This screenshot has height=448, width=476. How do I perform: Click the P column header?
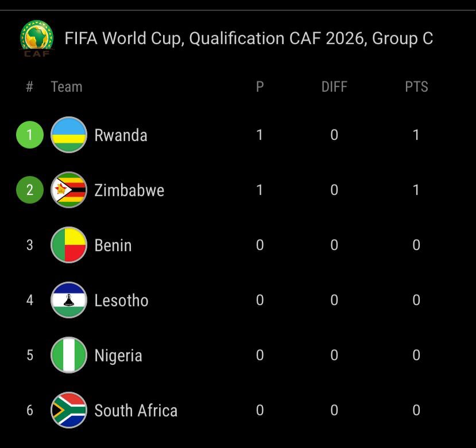pyautogui.click(x=260, y=87)
